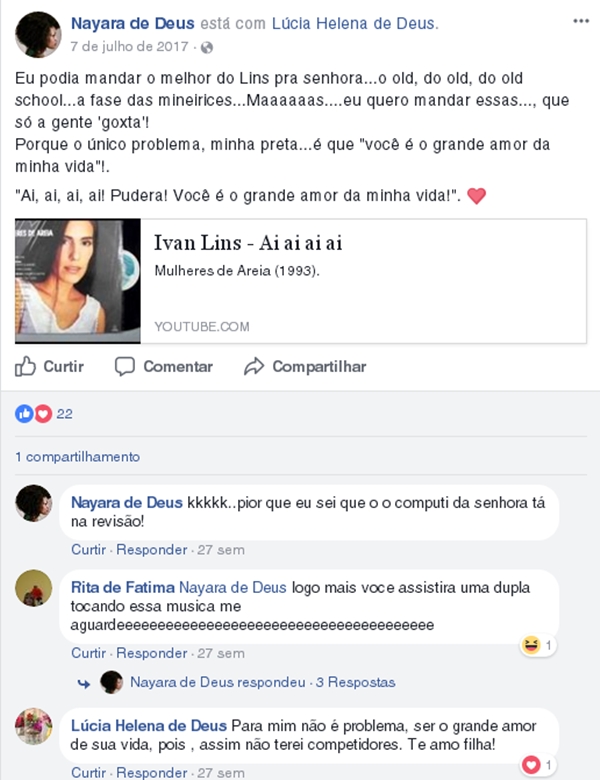Image resolution: width=600 pixels, height=780 pixels.
Task: Click Curtir under Rita de Fatima's comment
Action: (89, 653)
